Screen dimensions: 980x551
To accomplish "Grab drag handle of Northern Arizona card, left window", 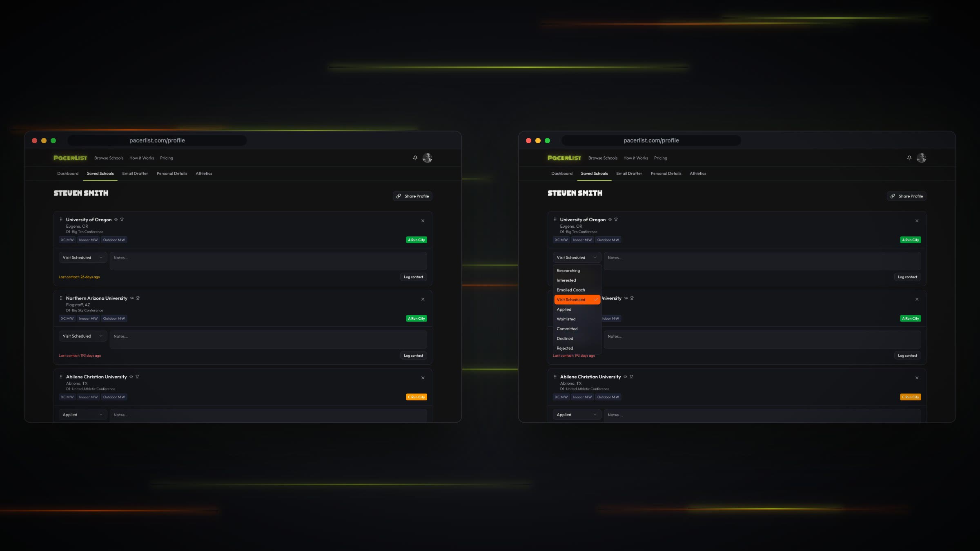I will (61, 298).
